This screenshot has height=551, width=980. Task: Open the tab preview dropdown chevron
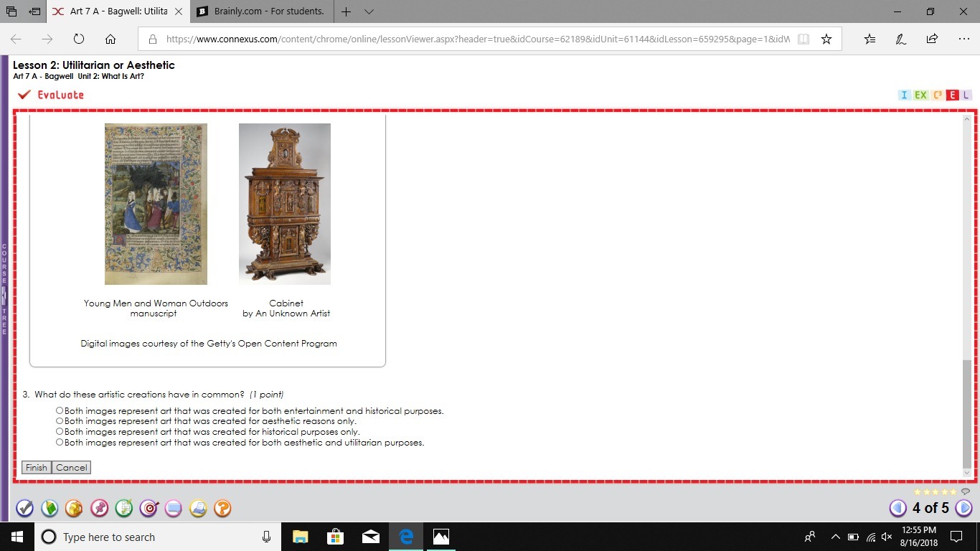[x=369, y=11]
